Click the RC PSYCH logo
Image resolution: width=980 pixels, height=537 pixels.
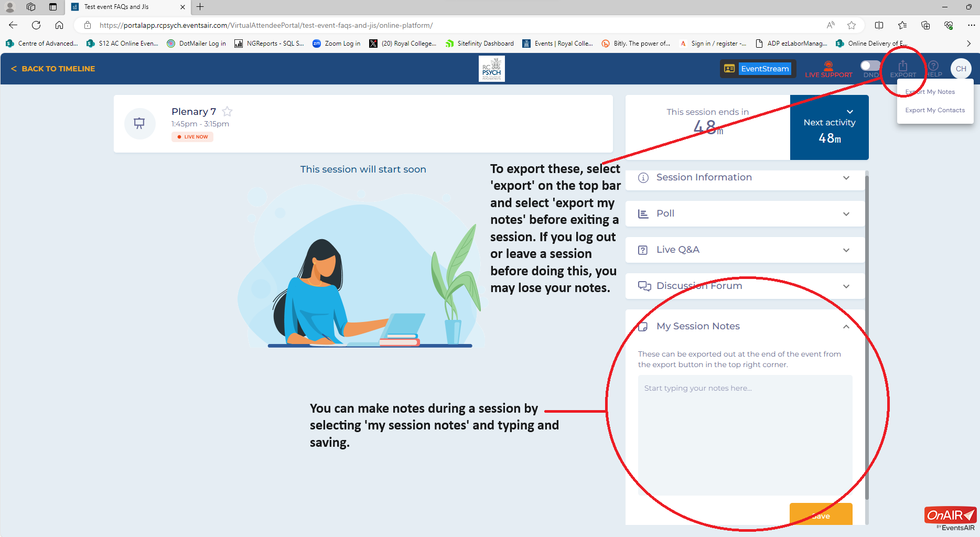click(491, 69)
